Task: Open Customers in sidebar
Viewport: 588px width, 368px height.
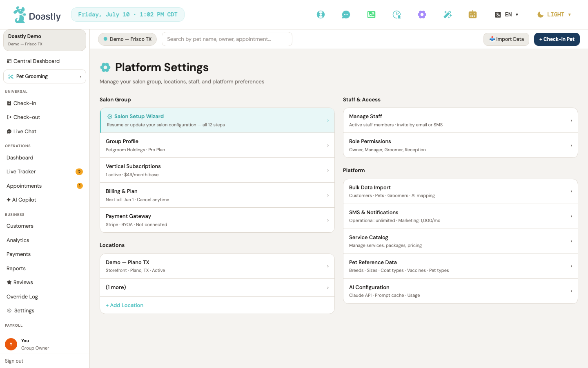Action: click(x=45, y=226)
